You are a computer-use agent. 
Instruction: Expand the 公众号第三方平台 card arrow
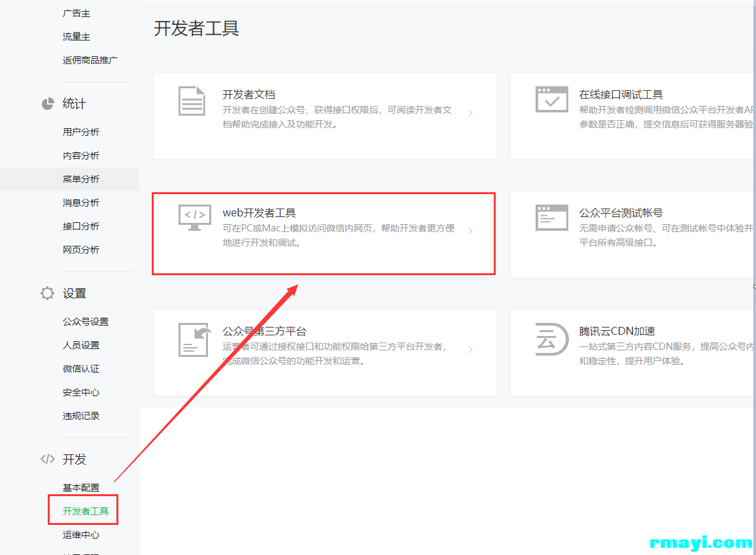click(x=471, y=349)
